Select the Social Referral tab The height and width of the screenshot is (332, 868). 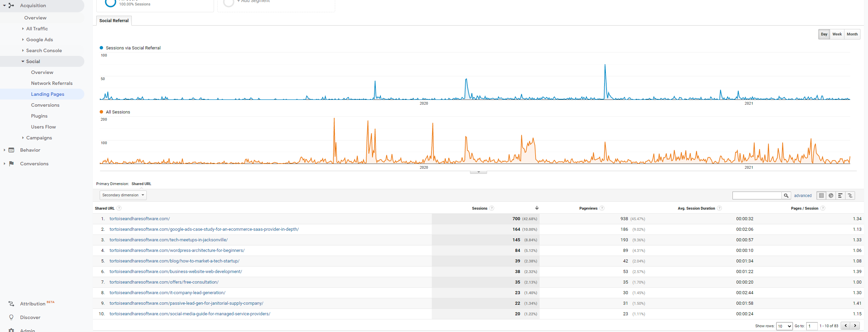[x=114, y=21]
